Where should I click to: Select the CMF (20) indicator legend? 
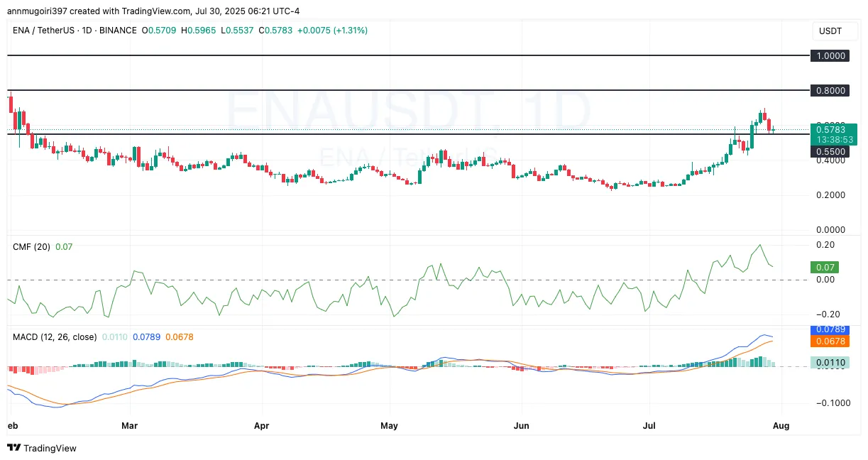coord(30,246)
